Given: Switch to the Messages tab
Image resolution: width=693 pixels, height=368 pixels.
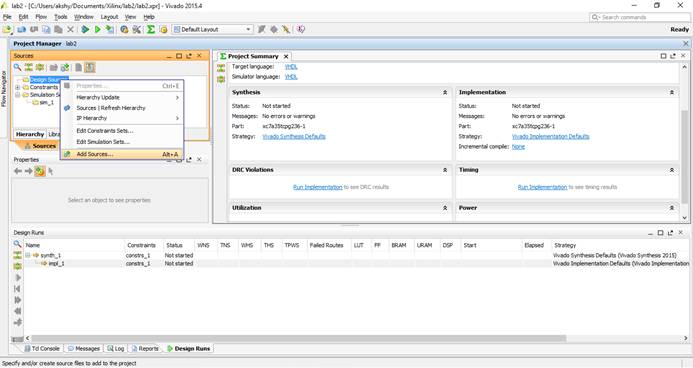Looking at the screenshot, I should (84, 349).
